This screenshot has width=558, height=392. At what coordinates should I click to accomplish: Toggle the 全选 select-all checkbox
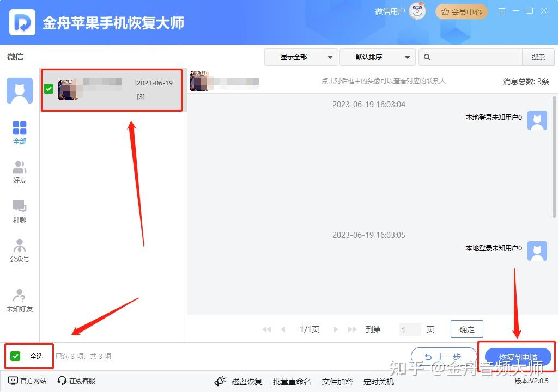point(15,356)
